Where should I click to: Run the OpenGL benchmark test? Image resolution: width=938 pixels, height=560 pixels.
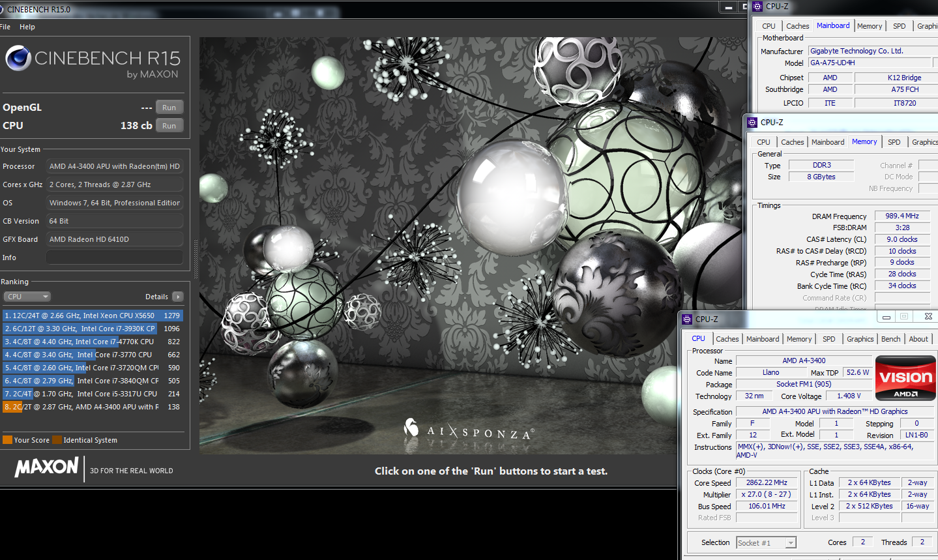[x=169, y=108]
